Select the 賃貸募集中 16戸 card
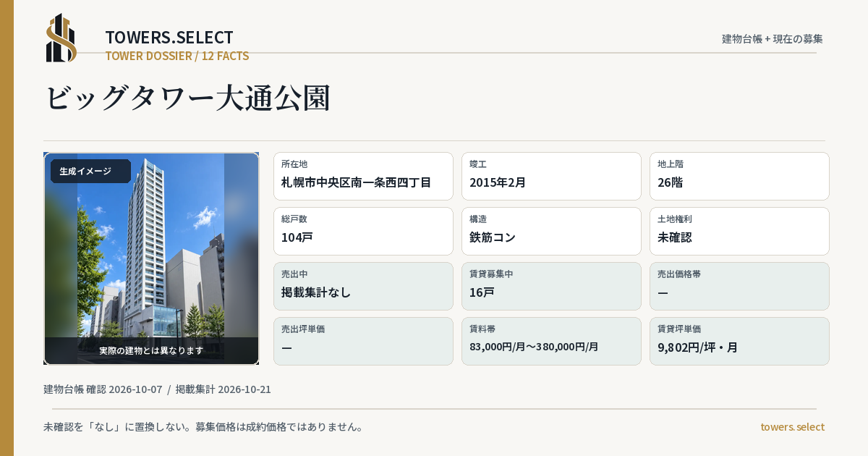868x456 pixels. pos(551,286)
